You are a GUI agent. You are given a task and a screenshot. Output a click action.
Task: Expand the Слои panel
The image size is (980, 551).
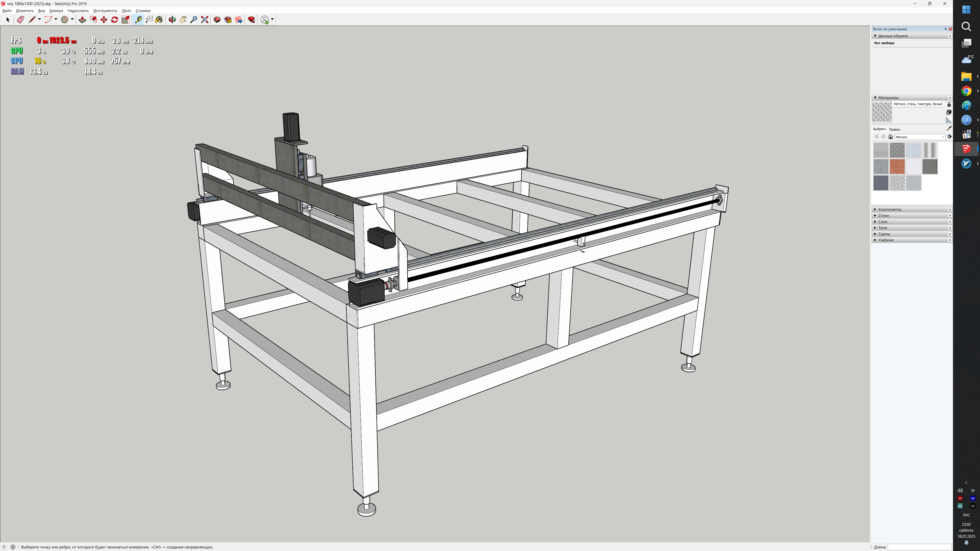[x=883, y=222]
